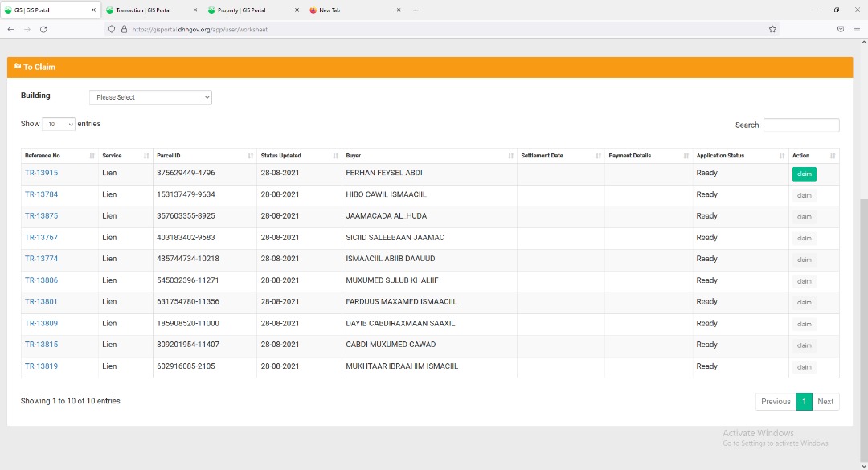Claim the TR-13806 application
This screenshot has height=470, width=868.
804,281
